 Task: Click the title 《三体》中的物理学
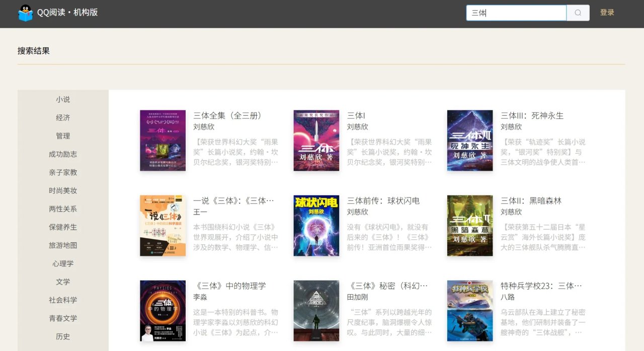(x=230, y=286)
